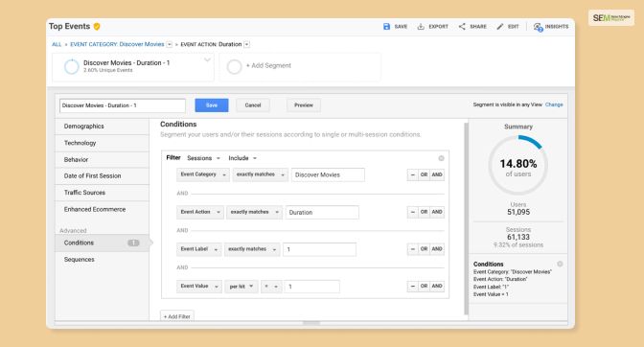Click the minus button in Event Action row
The width and height of the screenshot is (644, 347).
pyautogui.click(x=412, y=212)
